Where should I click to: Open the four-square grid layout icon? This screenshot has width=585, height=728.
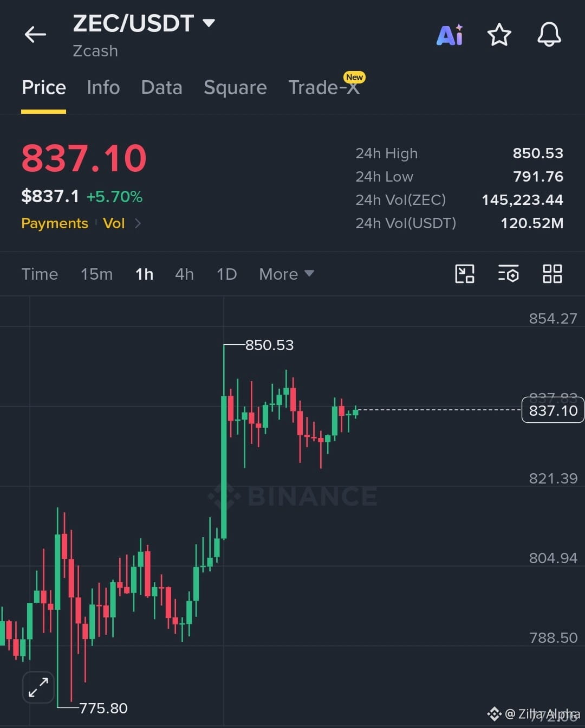click(x=552, y=274)
